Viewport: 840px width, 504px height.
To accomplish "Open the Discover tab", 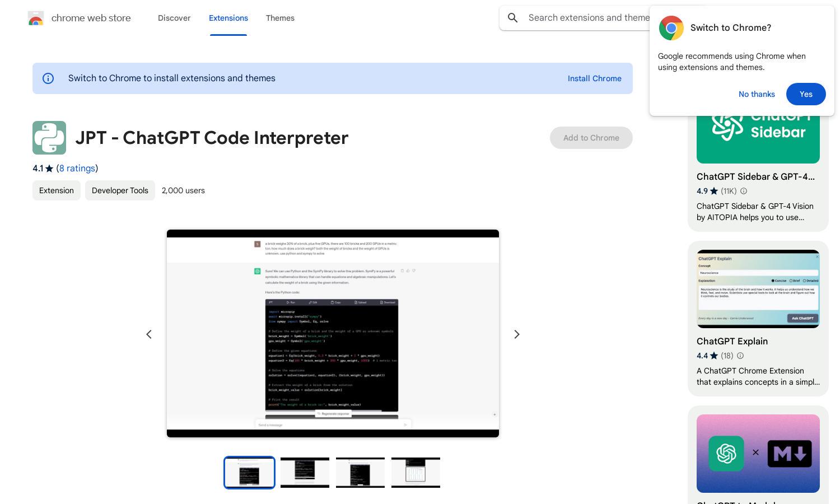I will (x=174, y=18).
